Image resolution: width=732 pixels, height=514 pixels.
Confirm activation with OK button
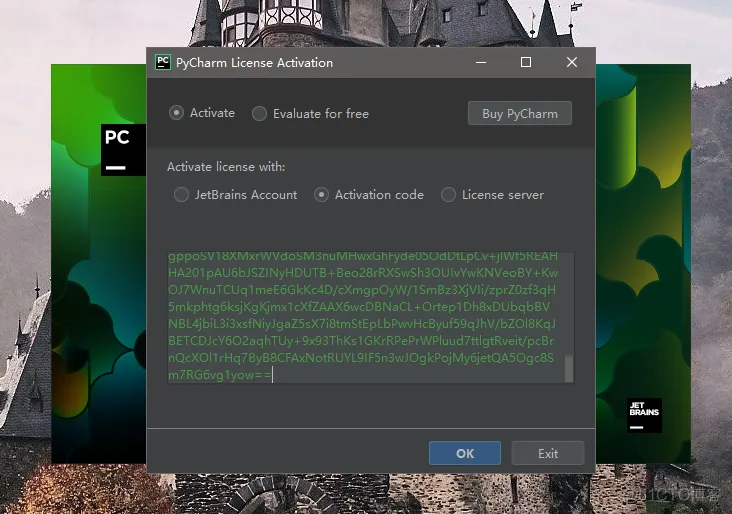click(x=465, y=453)
